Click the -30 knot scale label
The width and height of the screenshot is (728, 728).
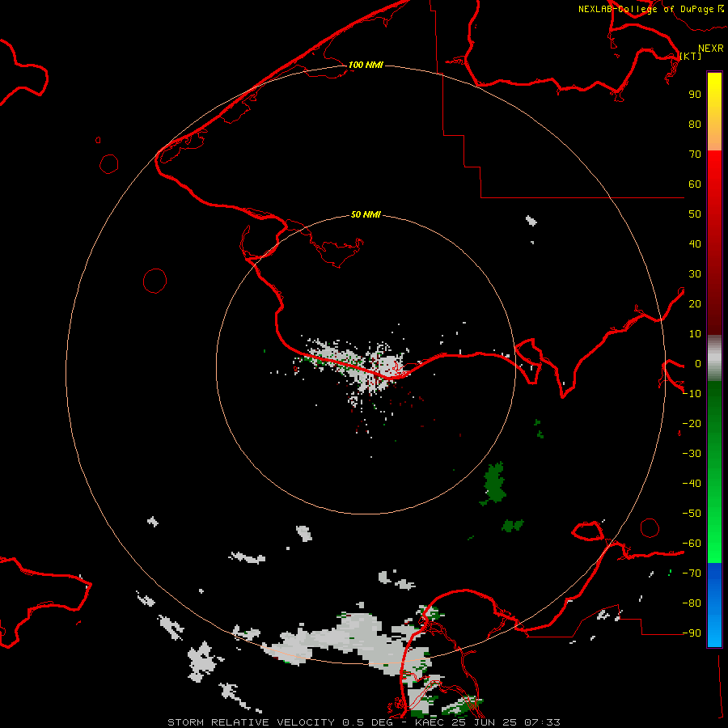point(692,454)
